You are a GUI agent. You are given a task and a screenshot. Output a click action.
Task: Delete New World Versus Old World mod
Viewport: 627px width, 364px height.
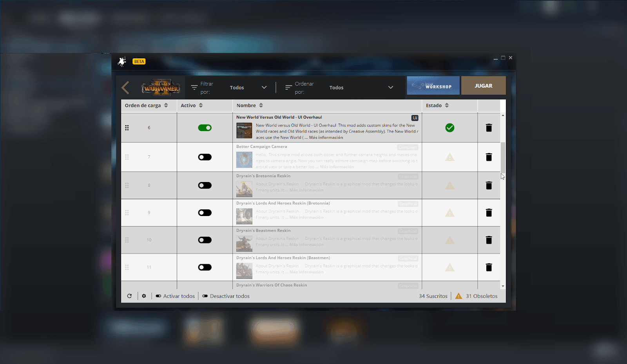pos(489,128)
